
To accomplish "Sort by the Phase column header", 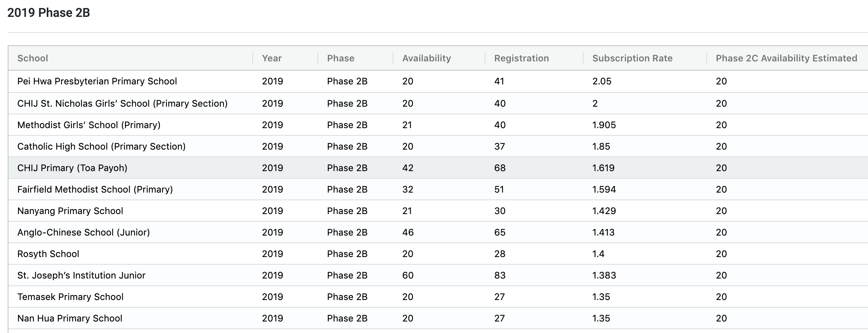I will 340,58.
